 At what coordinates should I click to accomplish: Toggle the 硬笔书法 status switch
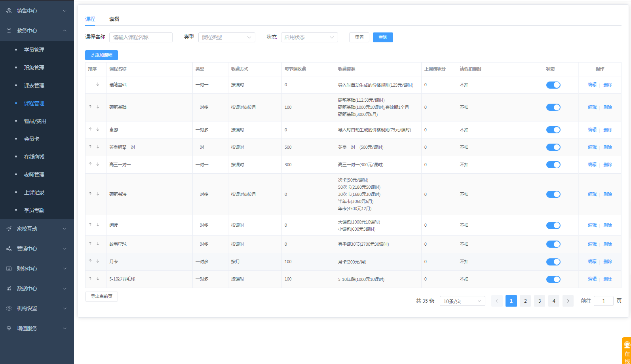click(x=553, y=194)
